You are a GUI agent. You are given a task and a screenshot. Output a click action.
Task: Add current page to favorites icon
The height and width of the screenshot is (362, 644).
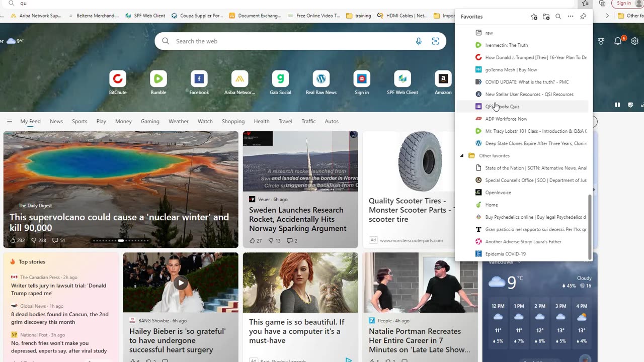coord(534,17)
